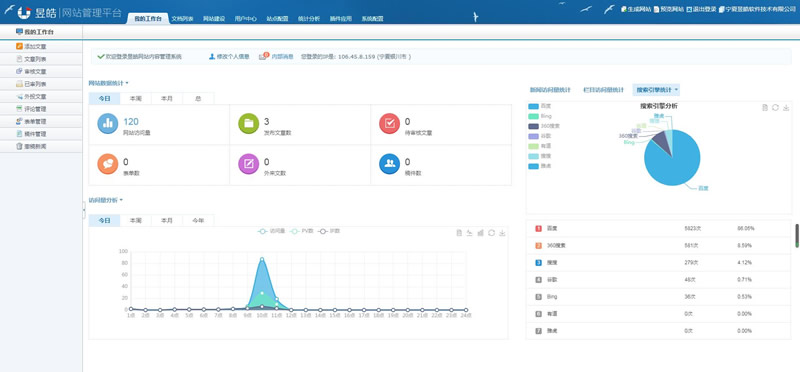This screenshot has width=800, height=372.
Task: Switch the visits chart to bar type
Action: click(x=480, y=233)
